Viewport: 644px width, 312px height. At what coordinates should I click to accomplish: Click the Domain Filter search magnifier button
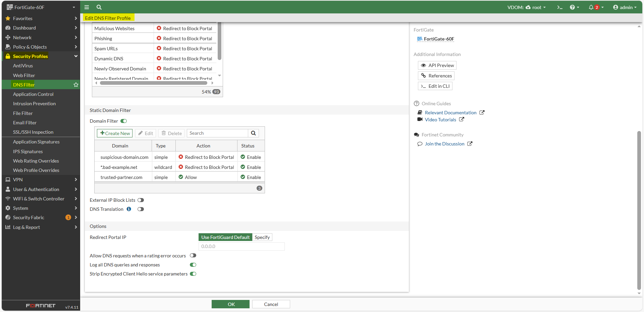point(253,133)
